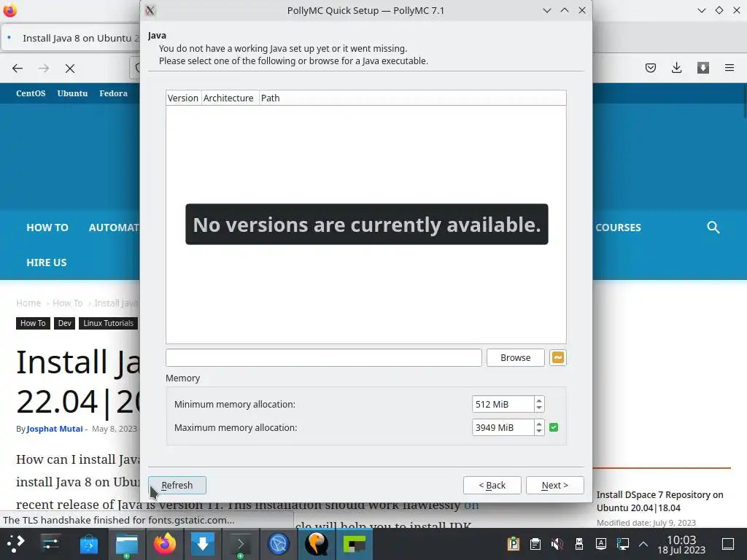This screenshot has width=747, height=560.
Task: Open 'Install DSpace 7 Repository' sidebar article
Action: coord(659,501)
